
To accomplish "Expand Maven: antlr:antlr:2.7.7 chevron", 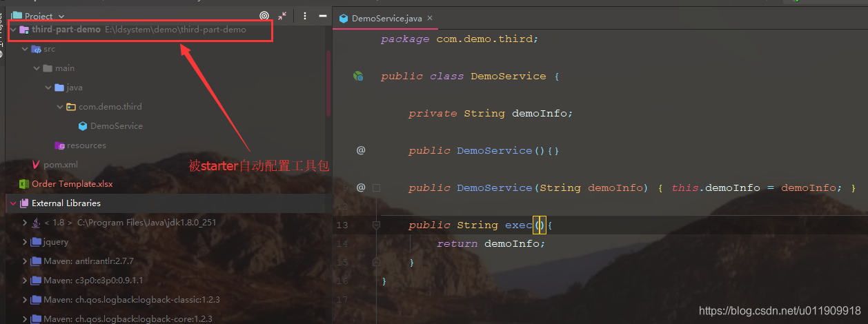I will pos(25,261).
